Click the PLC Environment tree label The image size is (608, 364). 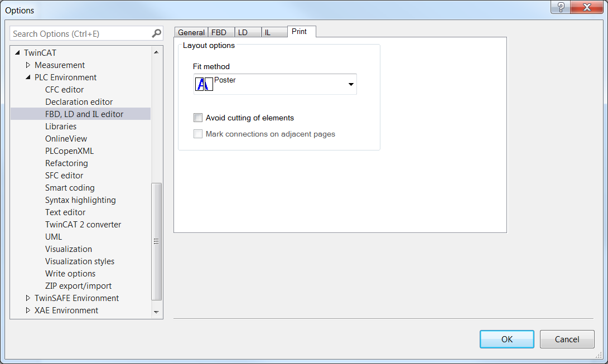tap(65, 77)
